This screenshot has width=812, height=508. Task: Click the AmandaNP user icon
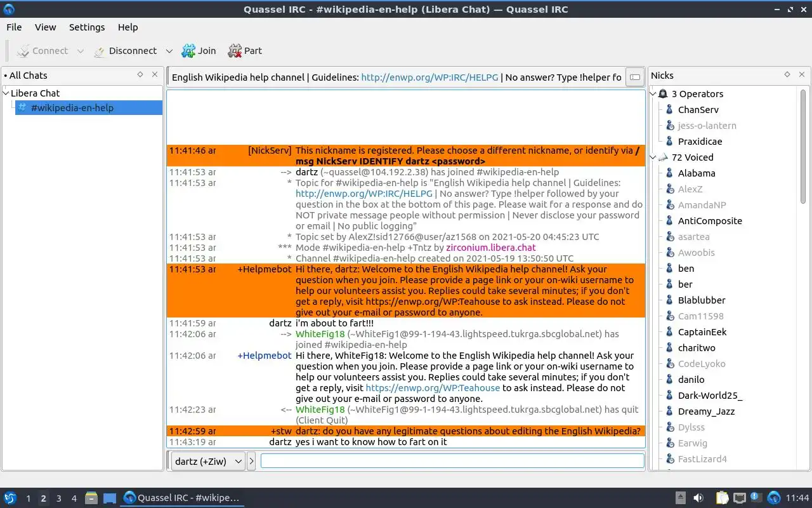669,205
